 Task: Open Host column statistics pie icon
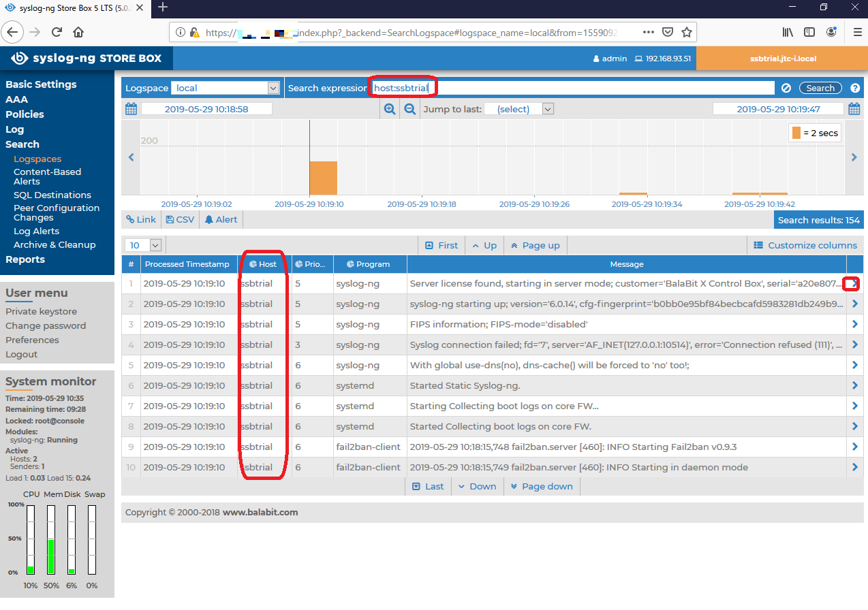[x=253, y=264]
